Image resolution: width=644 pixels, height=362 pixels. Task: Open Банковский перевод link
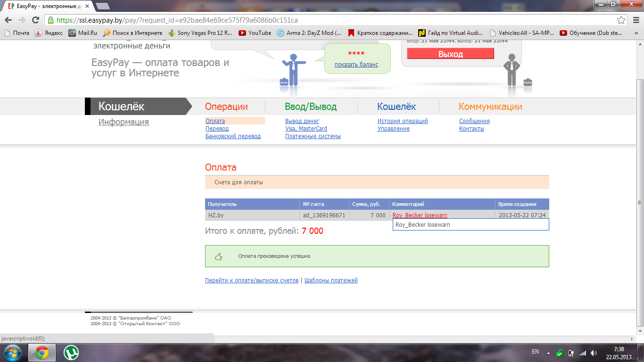click(233, 136)
